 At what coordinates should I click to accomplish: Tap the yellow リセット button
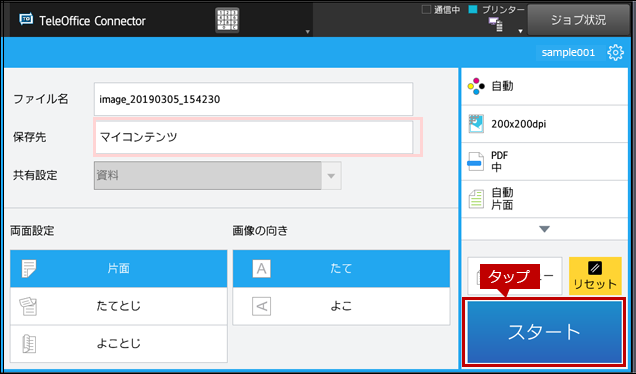pyautogui.click(x=595, y=276)
